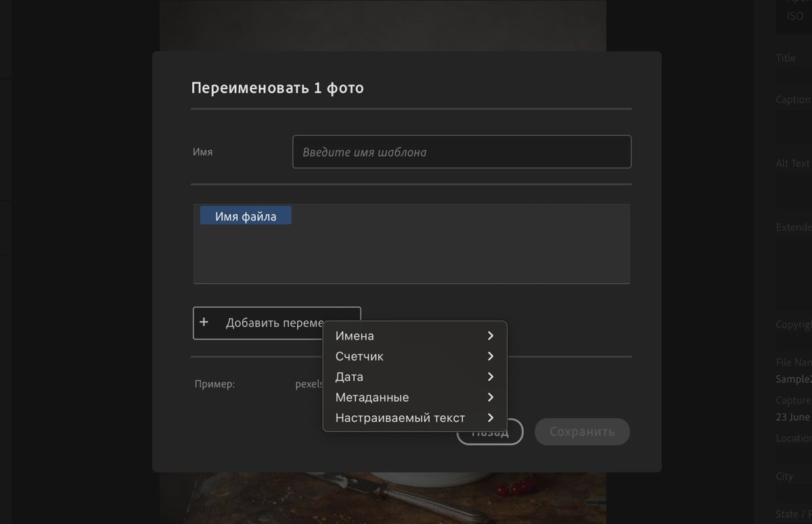
Task: Open the Дата submenu
Action: (415, 377)
